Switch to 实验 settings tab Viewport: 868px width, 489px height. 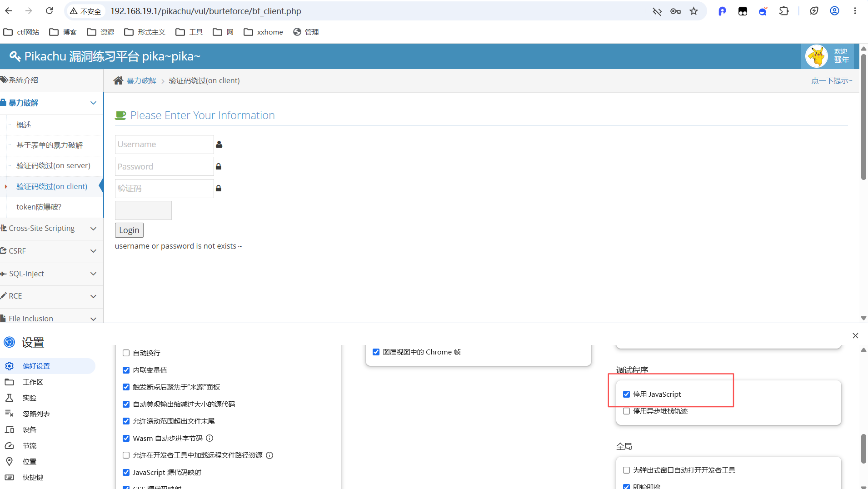coord(48,398)
